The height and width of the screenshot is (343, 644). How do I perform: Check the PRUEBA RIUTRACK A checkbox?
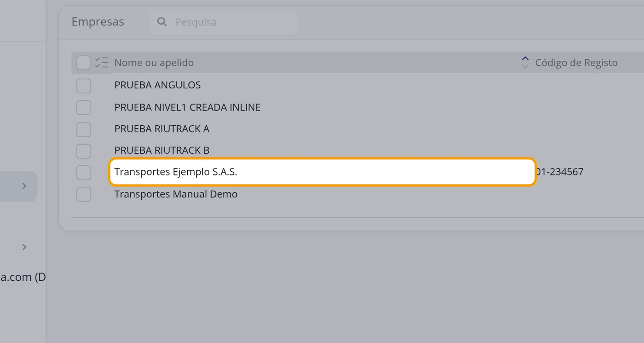(x=84, y=129)
